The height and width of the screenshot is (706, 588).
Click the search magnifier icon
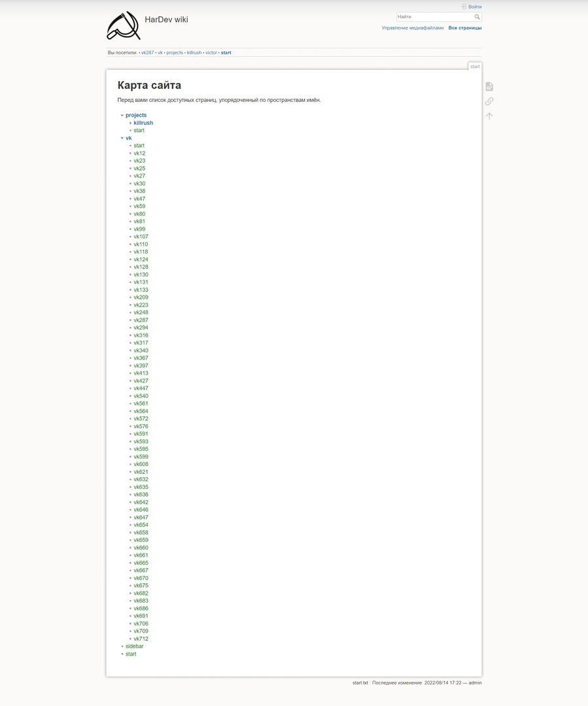(477, 16)
